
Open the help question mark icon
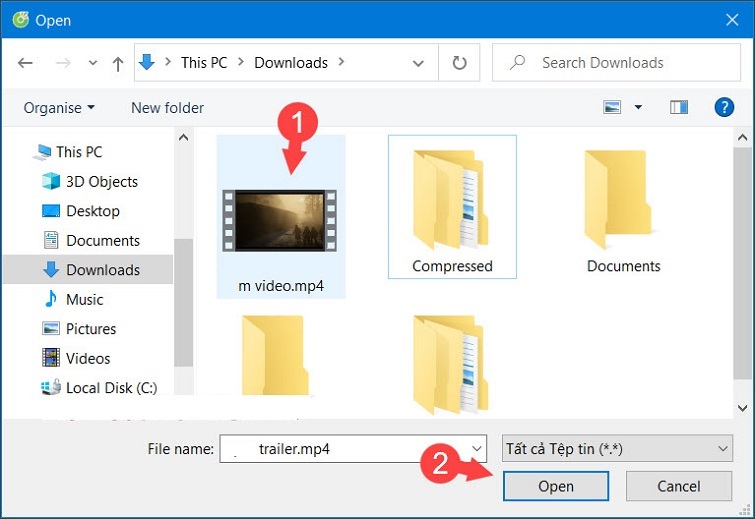(725, 107)
